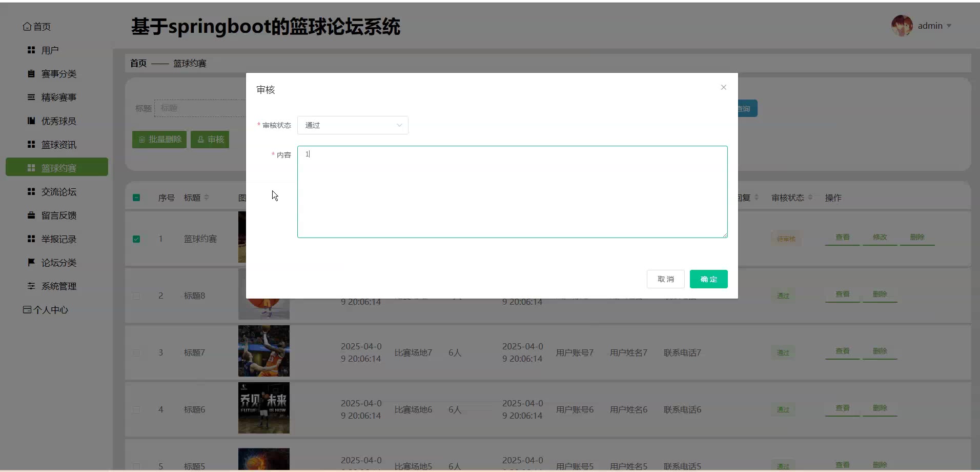Screen dimensions: 980x472
Task: Click the card icon beside 个人中心
Action: [x=27, y=310]
